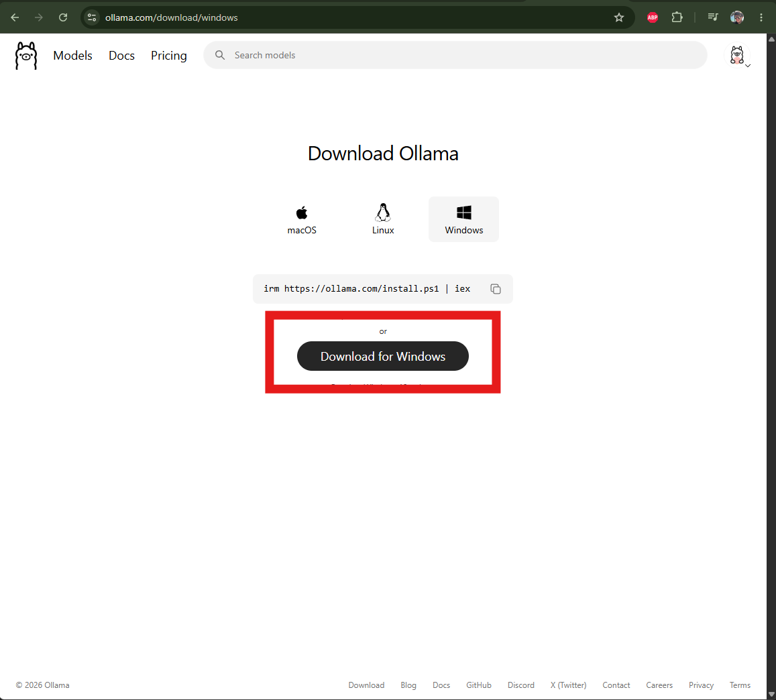This screenshot has height=700, width=776.
Task: Open the footer Download link
Action: point(366,685)
